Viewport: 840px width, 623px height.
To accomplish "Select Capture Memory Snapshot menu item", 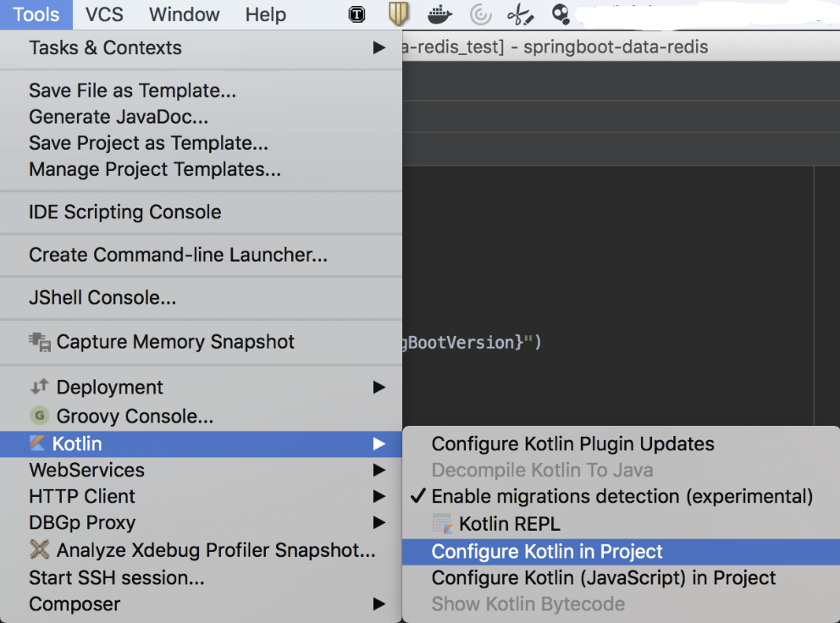I will pyautogui.click(x=201, y=342).
